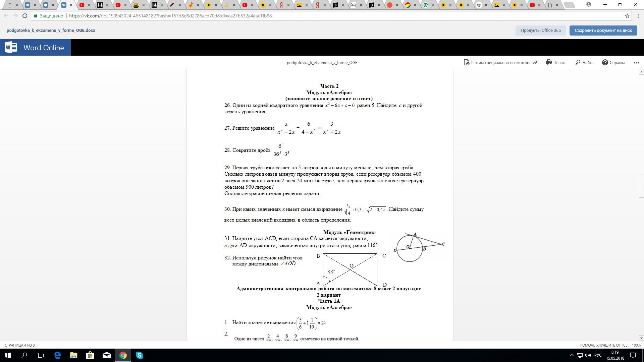The height and width of the screenshot is (362, 644).
Task: Click the Часть 2 heading text
Action: pyautogui.click(x=329, y=86)
